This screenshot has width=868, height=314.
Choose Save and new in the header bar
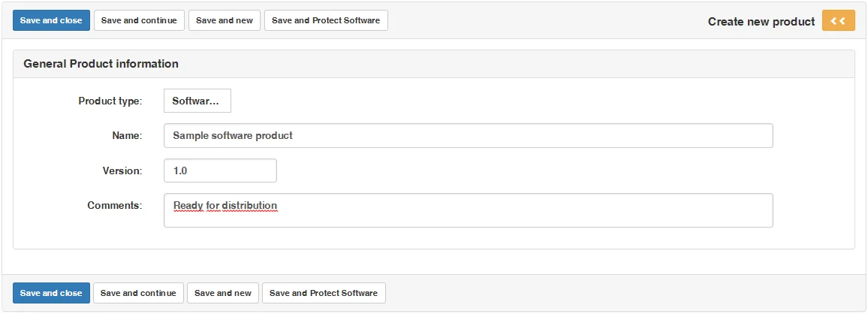[x=225, y=20]
